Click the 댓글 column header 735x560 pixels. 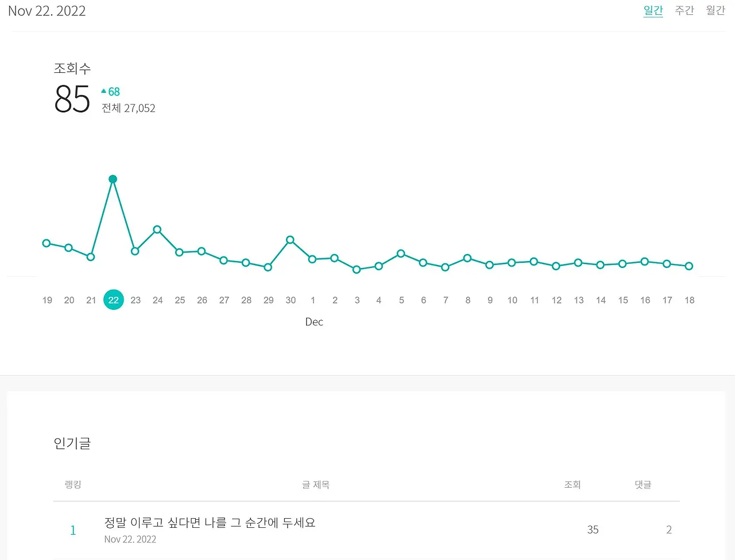click(x=643, y=485)
